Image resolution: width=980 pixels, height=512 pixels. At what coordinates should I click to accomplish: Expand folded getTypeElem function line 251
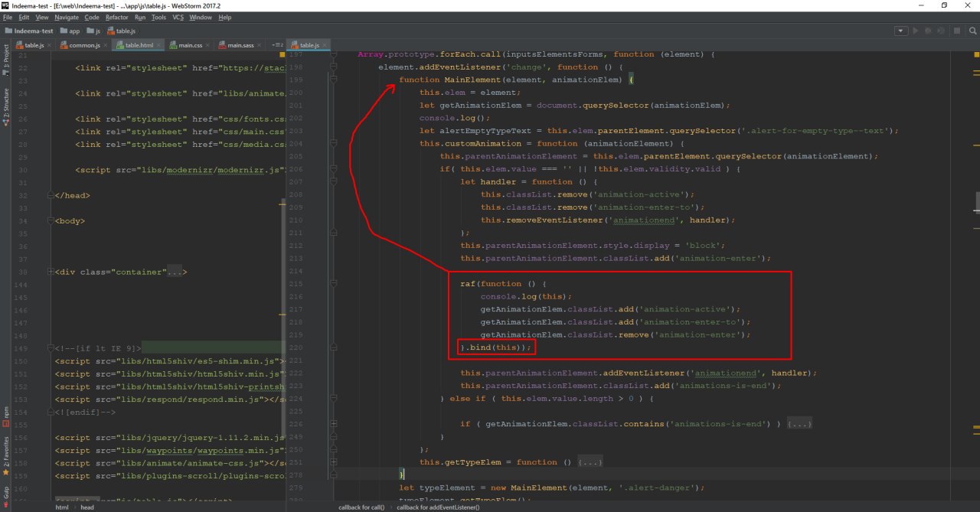tap(334, 461)
